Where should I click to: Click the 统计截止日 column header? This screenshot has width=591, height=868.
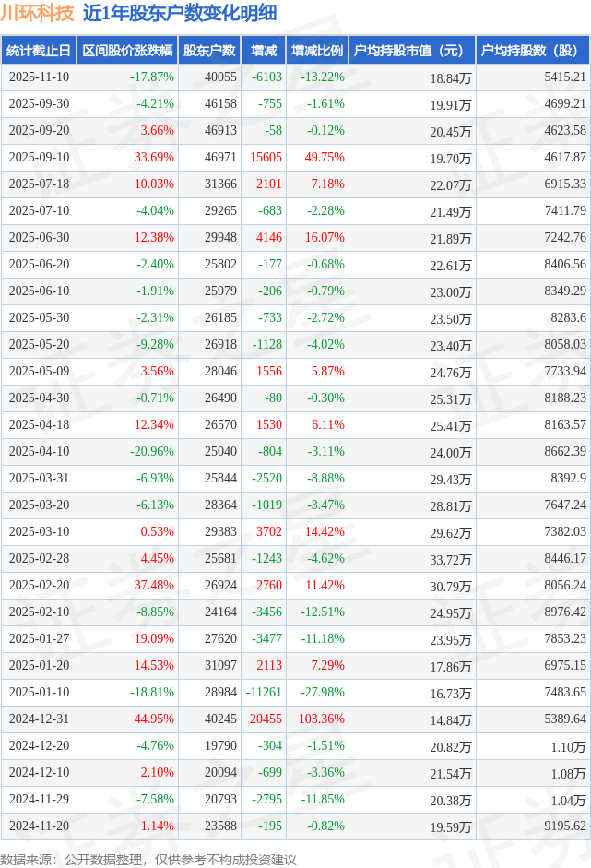pos(39,51)
